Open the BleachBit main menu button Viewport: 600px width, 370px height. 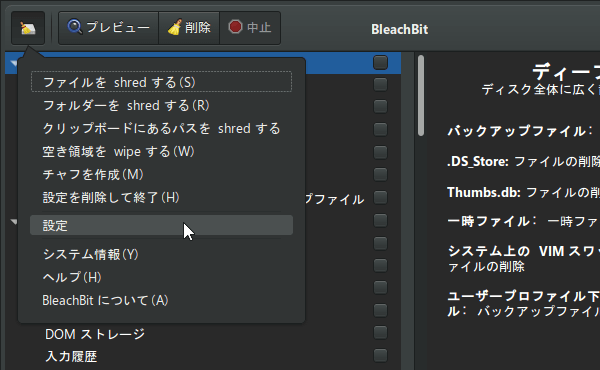[28, 28]
